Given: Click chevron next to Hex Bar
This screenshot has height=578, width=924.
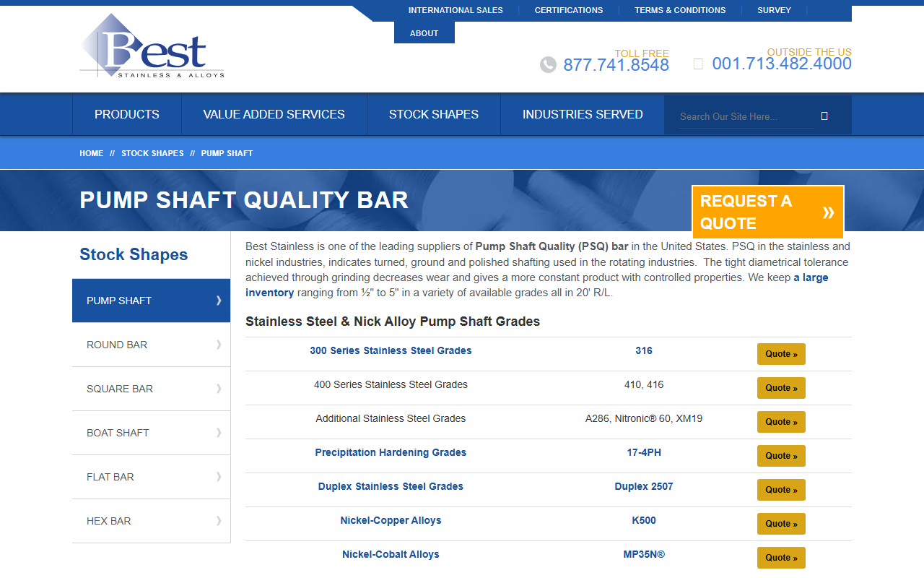Looking at the screenshot, I should 219,521.
